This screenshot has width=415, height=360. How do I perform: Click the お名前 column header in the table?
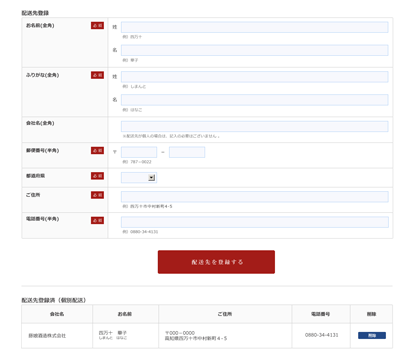coord(125,314)
